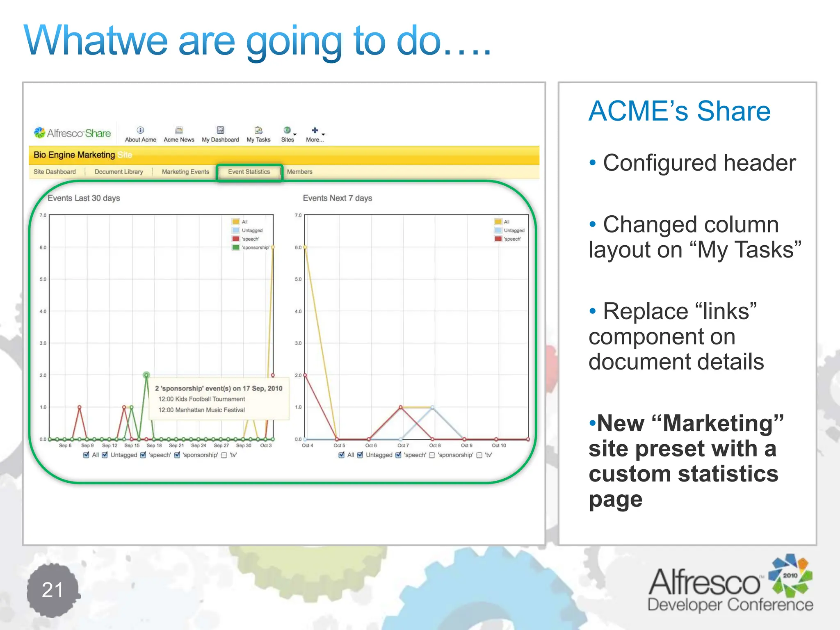
Task: Open Acme News newspaper icon
Action: coord(179,130)
